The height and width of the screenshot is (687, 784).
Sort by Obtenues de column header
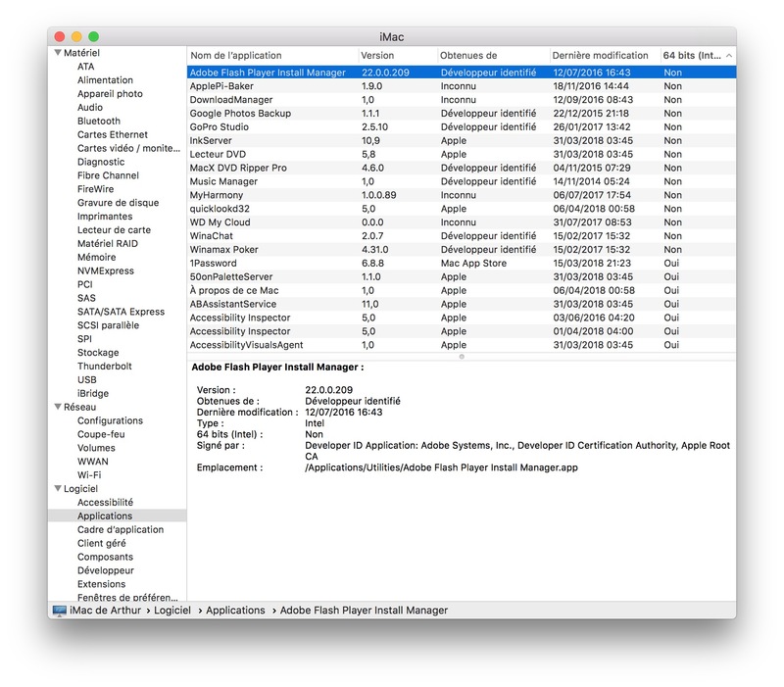(x=494, y=56)
